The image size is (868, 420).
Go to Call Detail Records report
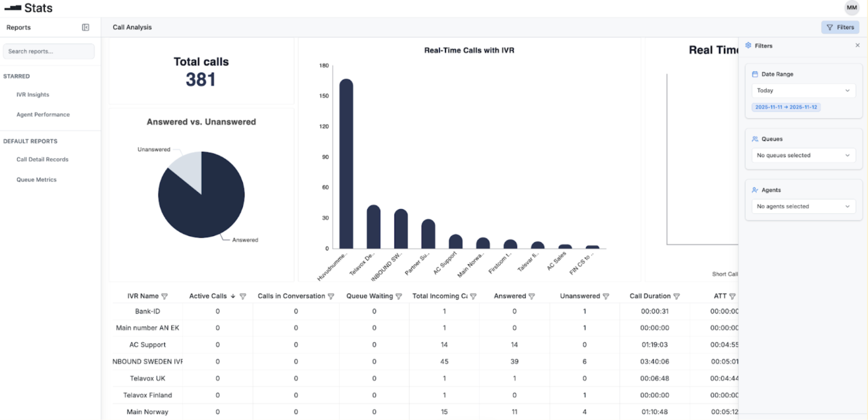(x=42, y=160)
